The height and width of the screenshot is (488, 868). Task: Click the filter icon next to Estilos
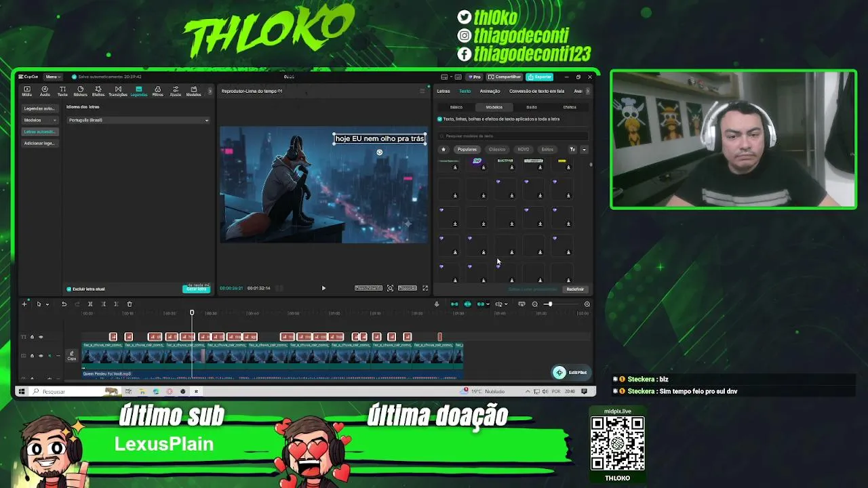point(572,149)
